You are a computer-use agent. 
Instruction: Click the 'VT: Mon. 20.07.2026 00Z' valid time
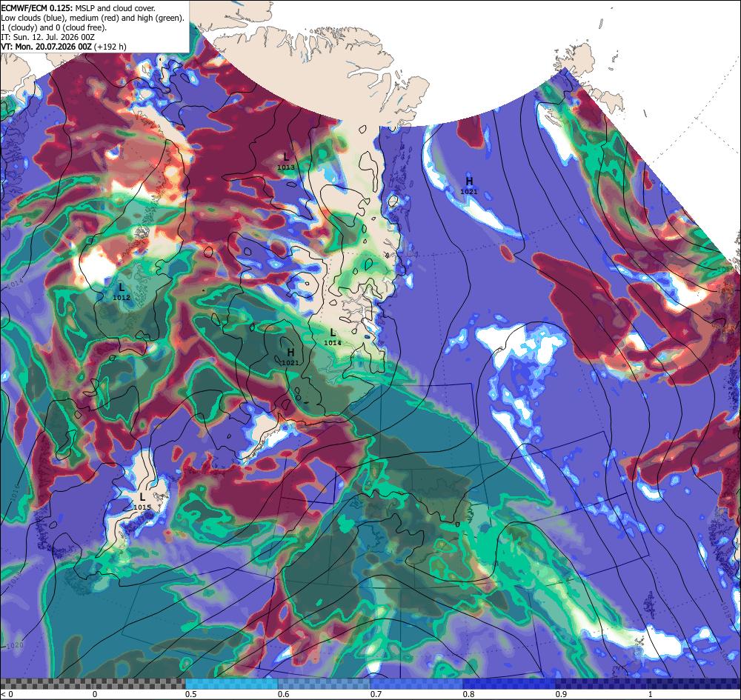pos(46,47)
